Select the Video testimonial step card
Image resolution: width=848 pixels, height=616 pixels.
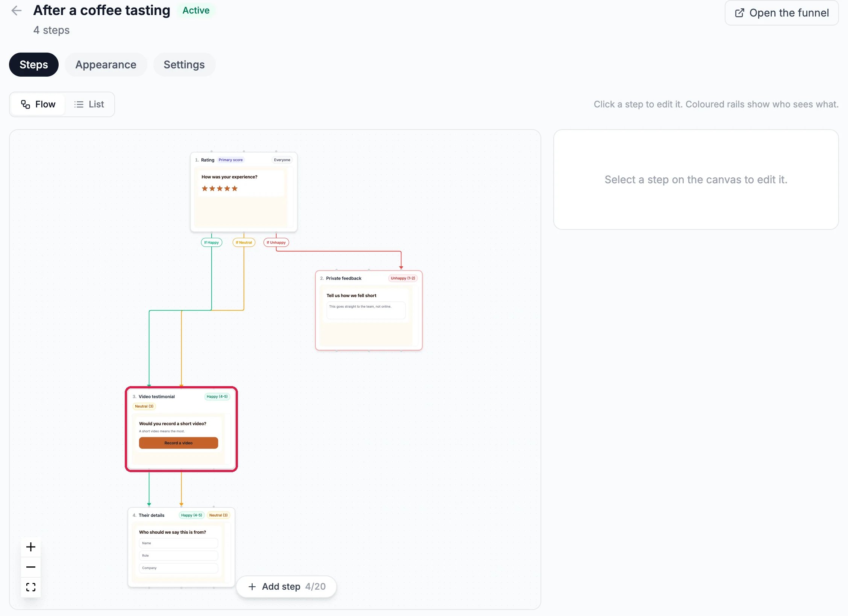(x=181, y=429)
